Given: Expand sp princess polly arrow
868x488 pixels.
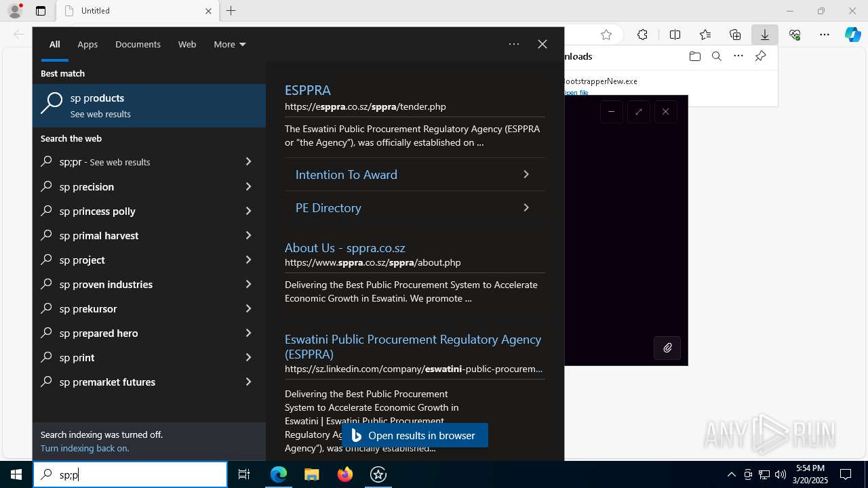Looking at the screenshot, I should (x=248, y=211).
